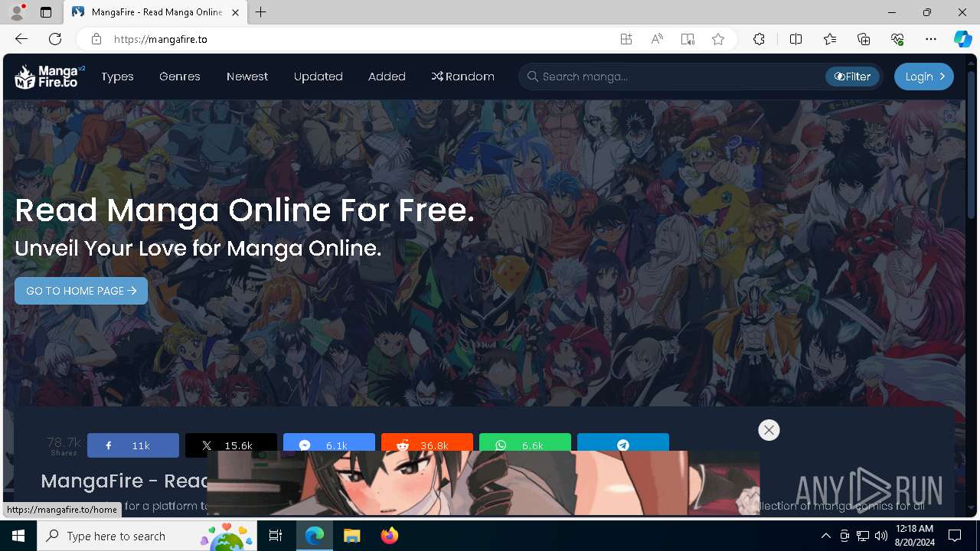Close the ad banner overlay

pyautogui.click(x=769, y=430)
